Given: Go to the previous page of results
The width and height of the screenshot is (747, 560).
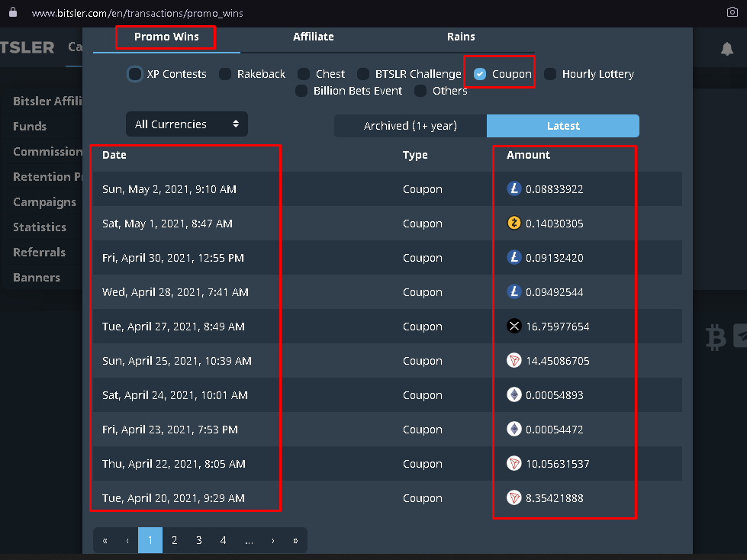Looking at the screenshot, I should [x=127, y=540].
